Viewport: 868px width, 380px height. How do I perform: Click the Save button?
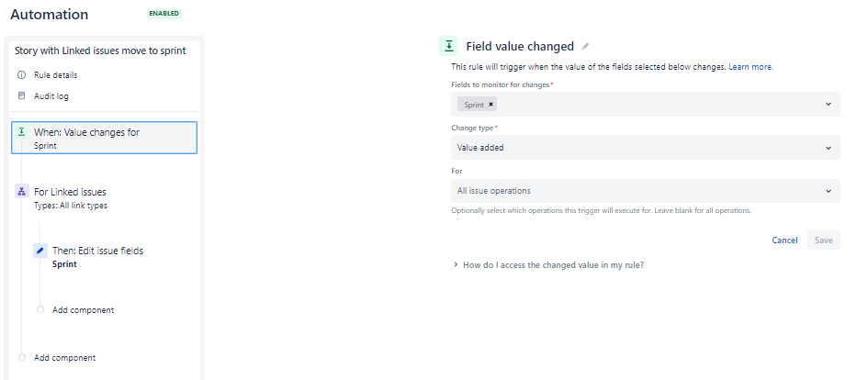coord(824,240)
